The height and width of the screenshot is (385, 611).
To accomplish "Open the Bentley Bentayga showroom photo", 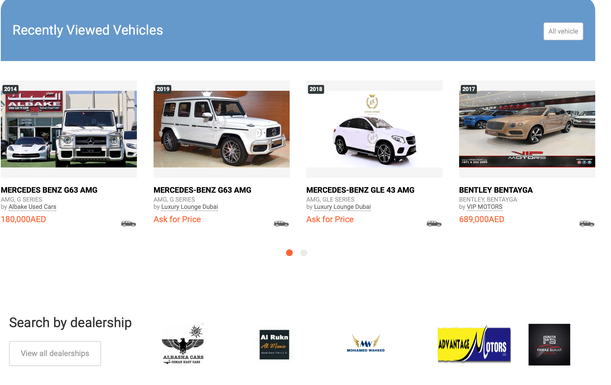I will [527, 129].
